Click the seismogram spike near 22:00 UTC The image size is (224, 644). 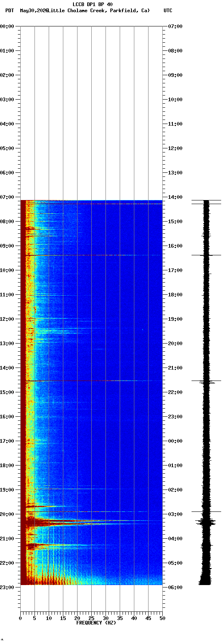click(x=207, y=381)
